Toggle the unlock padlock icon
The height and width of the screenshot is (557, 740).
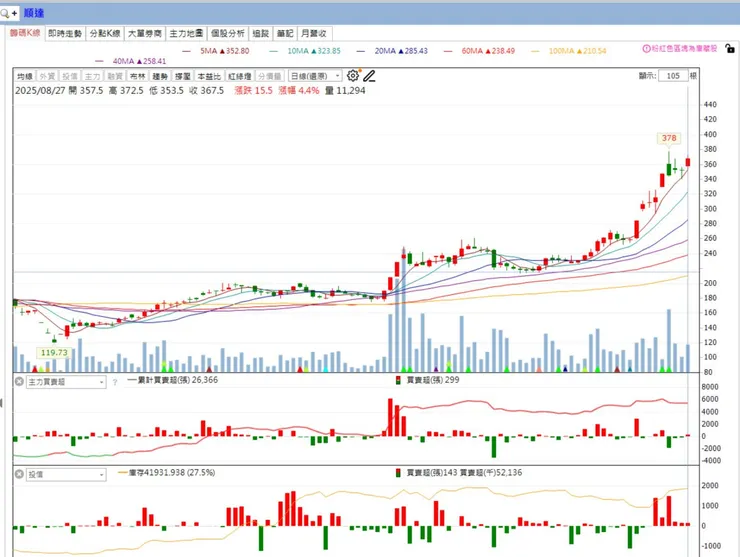tap(730, 48)
